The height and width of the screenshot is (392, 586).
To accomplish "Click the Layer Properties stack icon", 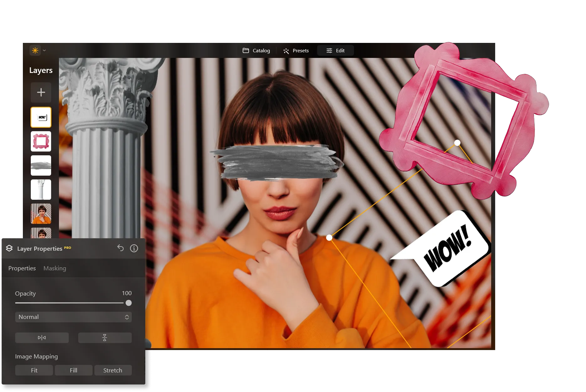I will tap(9, 248).
